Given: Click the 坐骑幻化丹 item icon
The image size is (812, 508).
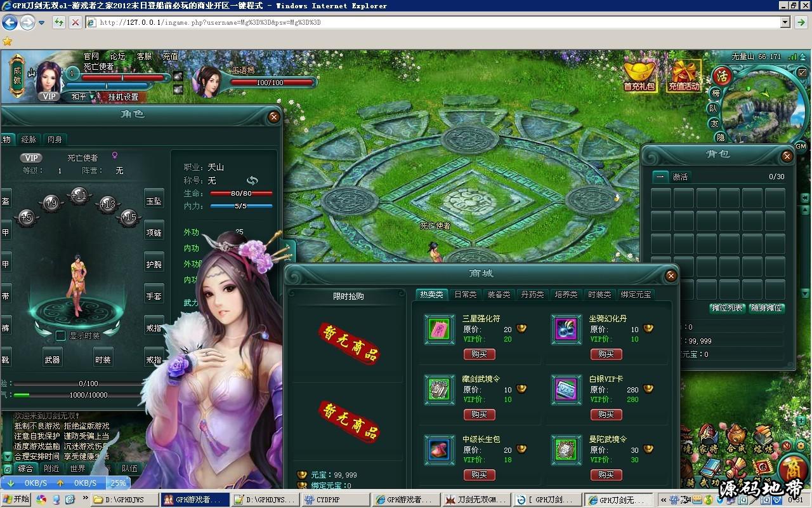Looking at the screenshot, I should (x=566, y=330).
